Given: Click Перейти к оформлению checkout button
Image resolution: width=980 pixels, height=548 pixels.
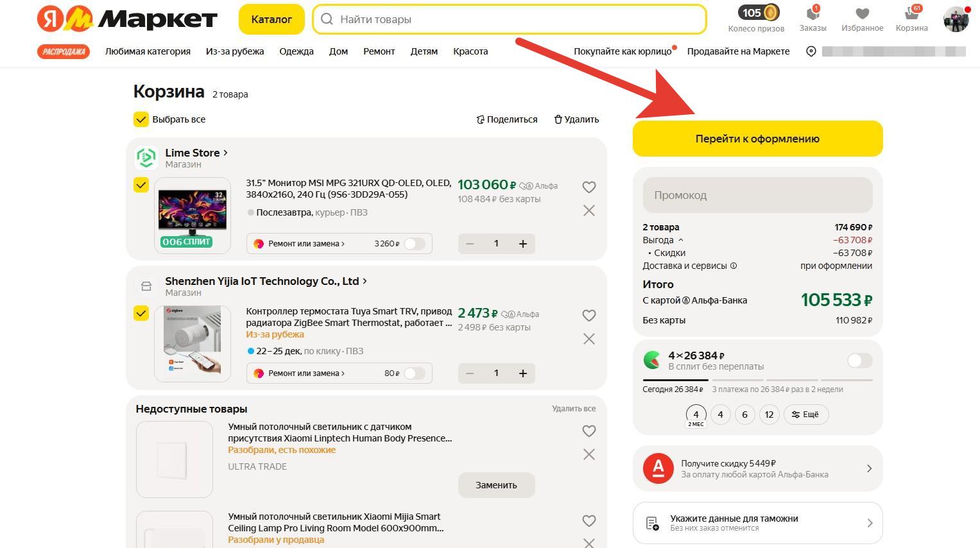Looking at the screenshot, I should pos(757,139).
